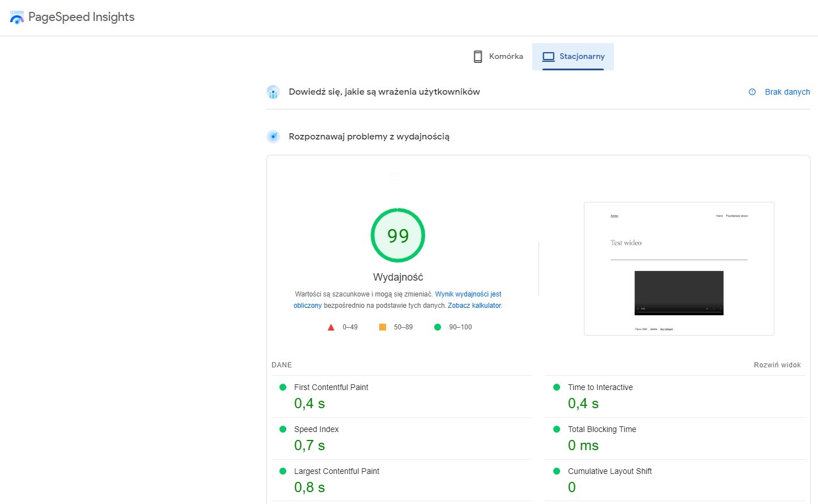Click the performance diagnostics section icon
Viewport: 818px width, 504px height.
(273, 137)
